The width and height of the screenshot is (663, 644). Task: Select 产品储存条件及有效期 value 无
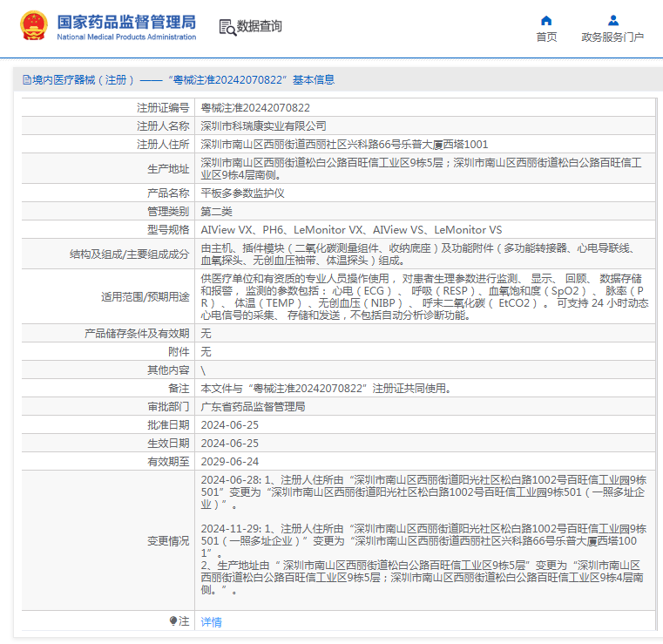[x=206, y=333]
